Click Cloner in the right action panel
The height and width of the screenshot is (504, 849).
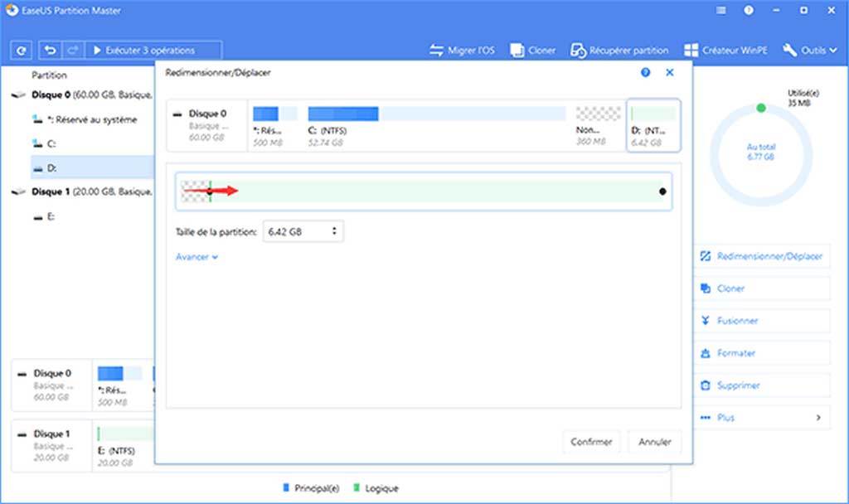pyautogui.click(x=761, y=288)
